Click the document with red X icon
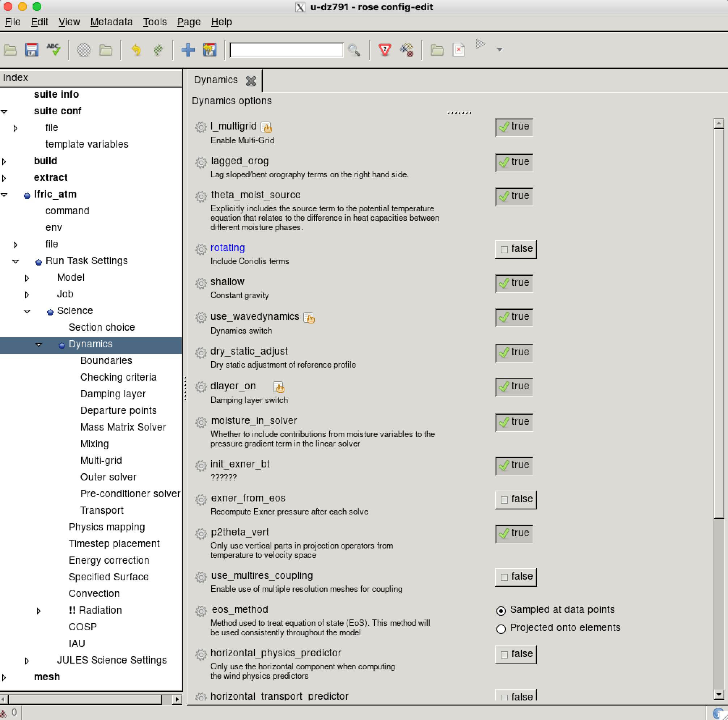This screenshot has width=728, height=720. [x=458, y=50]
